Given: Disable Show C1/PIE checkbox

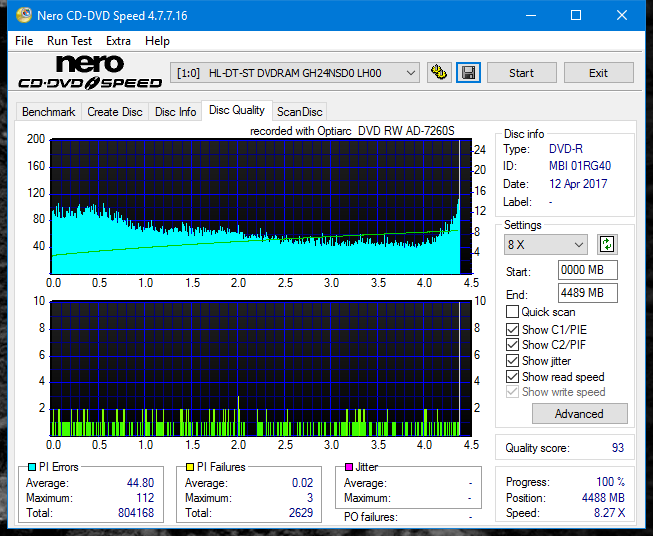Looking at the screenshot, I should 512,329.
